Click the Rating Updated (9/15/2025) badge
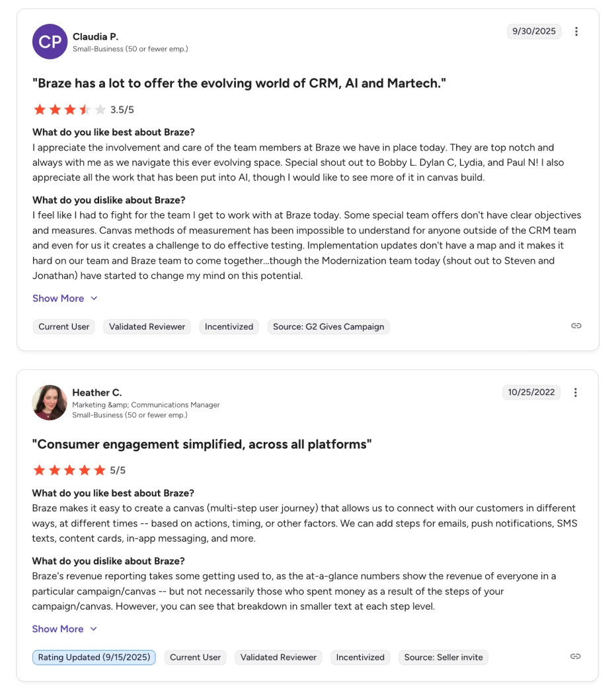Screen dimensions: 616x691 coord(94,657)
